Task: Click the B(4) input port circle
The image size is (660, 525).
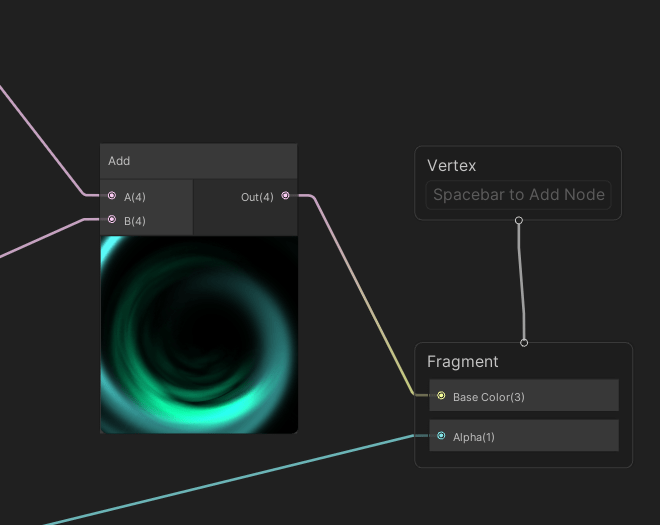Action: (112, 219)
